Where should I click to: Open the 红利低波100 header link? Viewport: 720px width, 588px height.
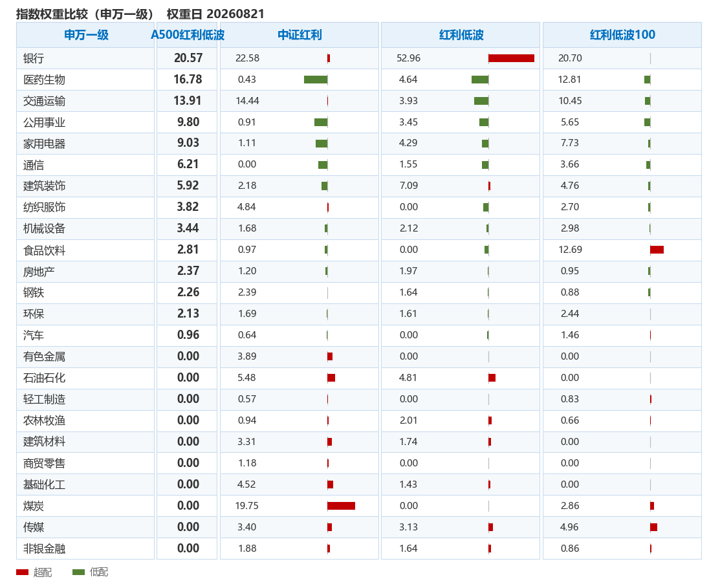(622, 35)
